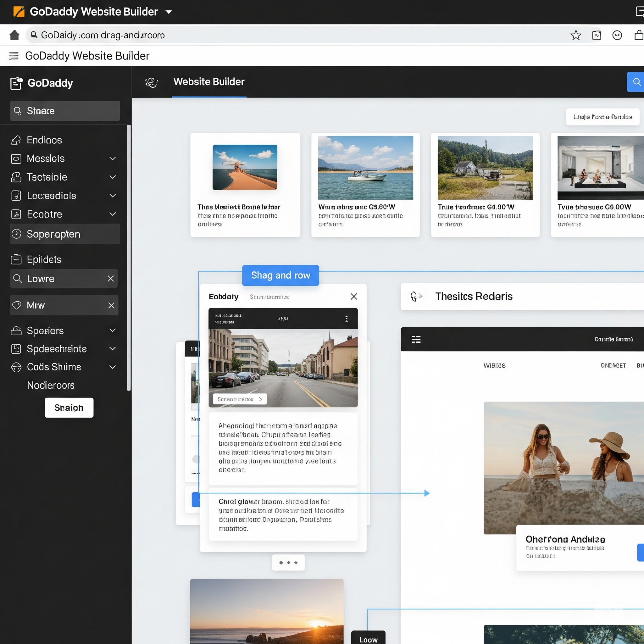Screen dimensions: 644x644
Task: Open the boat on lake template thumbnail
Action: click(x=366, y=168)
